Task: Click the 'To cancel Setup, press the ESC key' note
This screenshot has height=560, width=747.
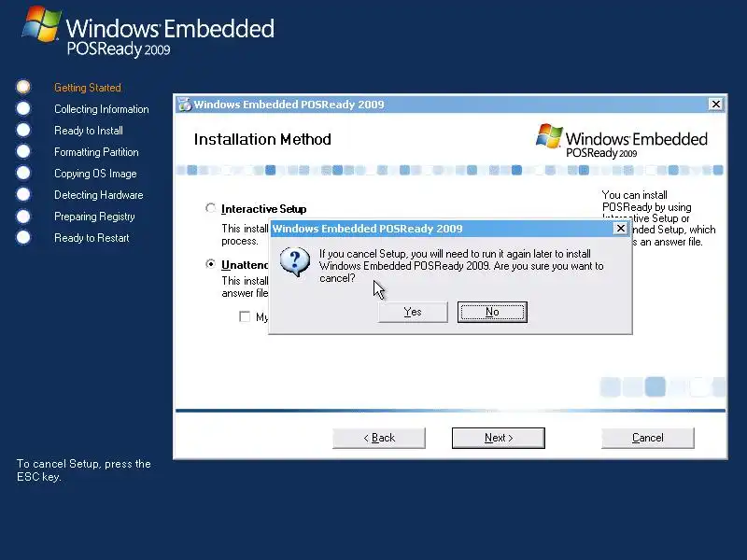Action: tap(84, 470)
